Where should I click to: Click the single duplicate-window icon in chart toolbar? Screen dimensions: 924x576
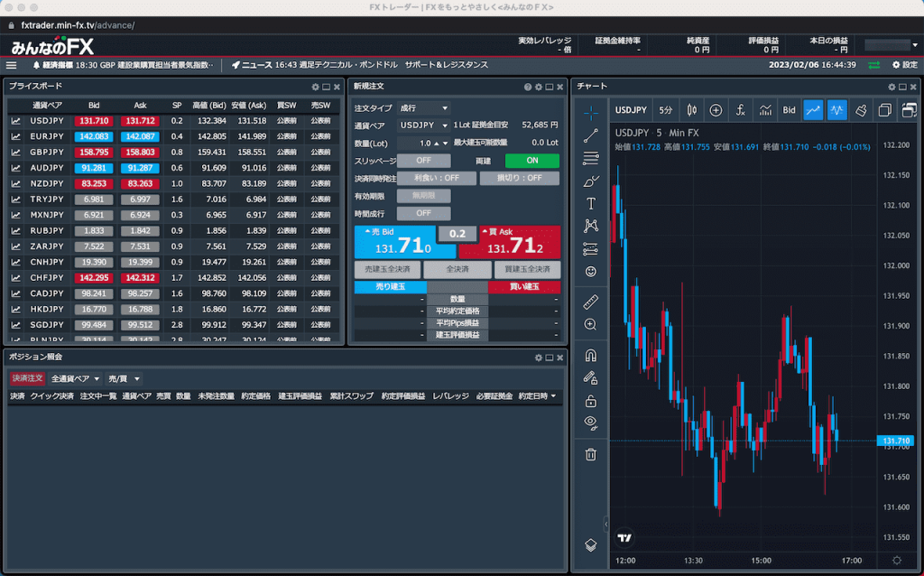[x=884, y=110]
